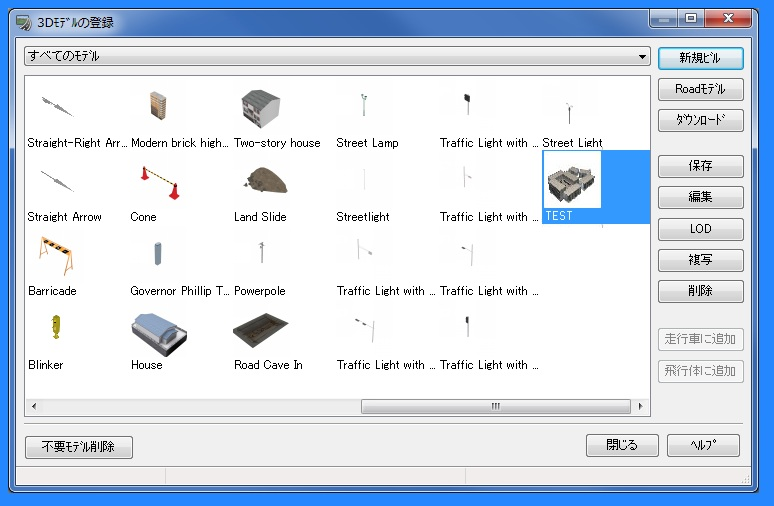Select the Land Slide model icon
This screenshot has height=506, width=774.
(x=266, y=180)
